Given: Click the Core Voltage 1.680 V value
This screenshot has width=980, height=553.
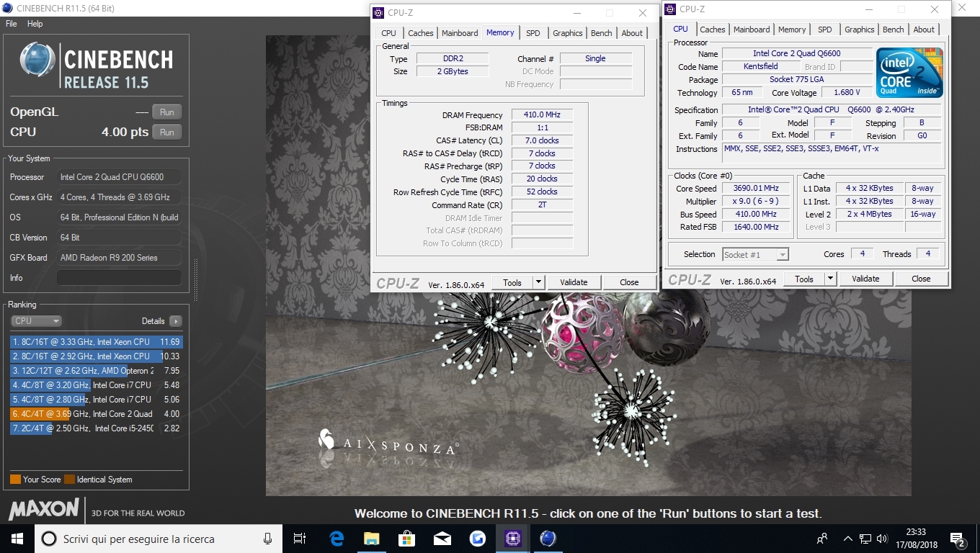Looking at the screenshot, I should (847, 93).
